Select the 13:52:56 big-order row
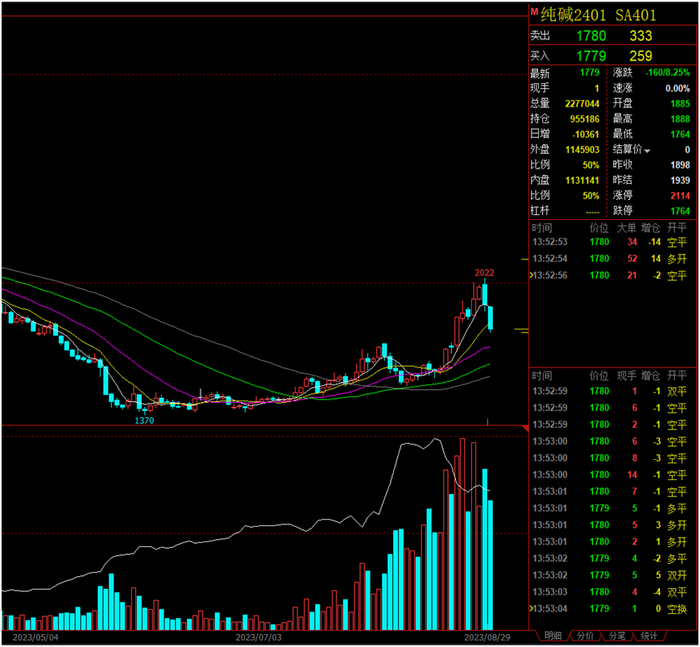 click(609, 275)
